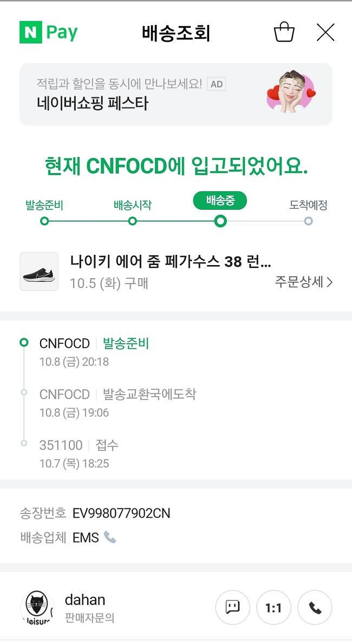Select the CNFOCD 발송준비 tracking entry
Image resolution: width=352 pixels, height=644 pixels.
tap(94, 352)
